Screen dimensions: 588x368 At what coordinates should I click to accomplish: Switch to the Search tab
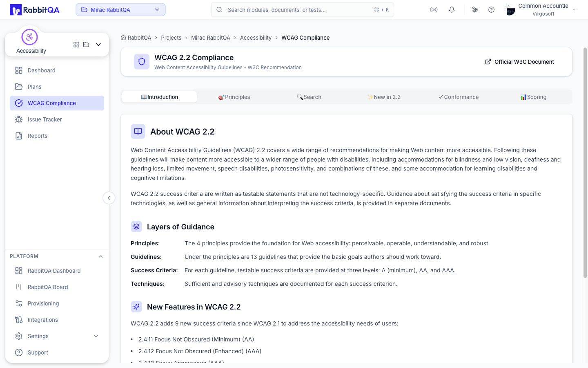tap(309, 97)
